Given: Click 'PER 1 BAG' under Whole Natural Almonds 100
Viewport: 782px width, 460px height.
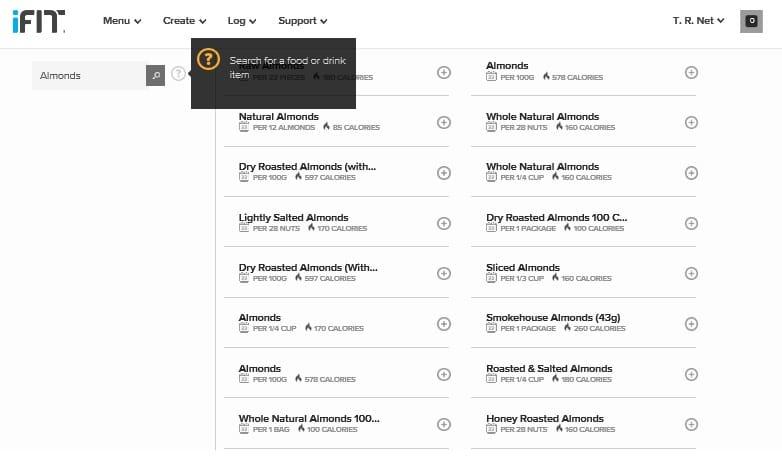Looking at the screenshot, I should pos(271,430).
